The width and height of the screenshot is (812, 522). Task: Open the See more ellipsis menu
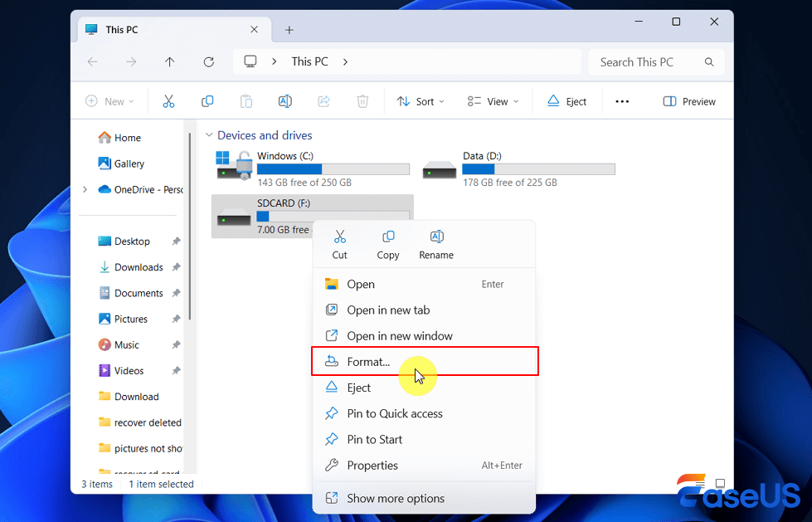point(622,101)
